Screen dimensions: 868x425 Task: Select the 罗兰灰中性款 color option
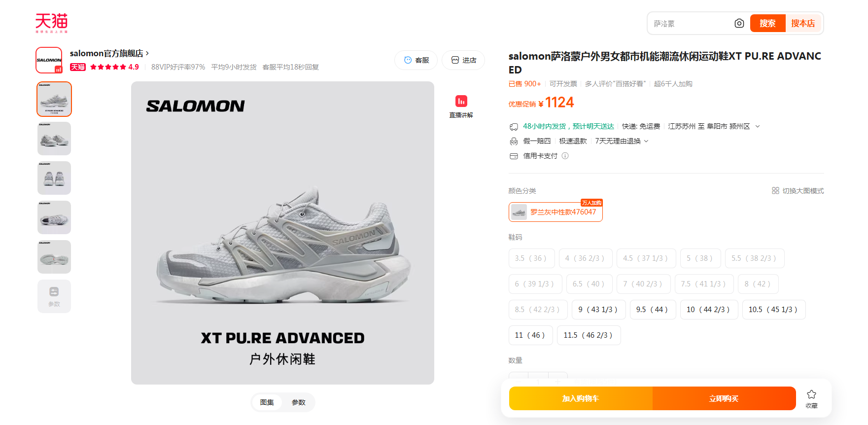pyautogui.click(x=556, y=212)
